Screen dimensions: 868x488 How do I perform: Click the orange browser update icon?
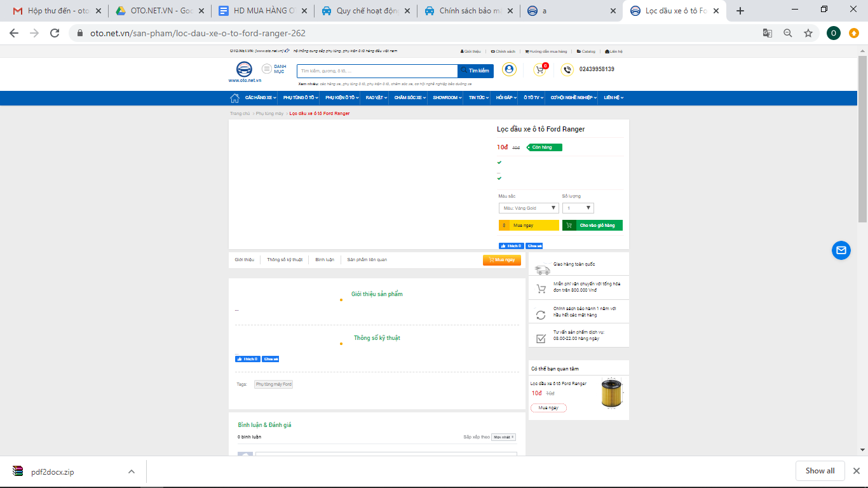pos(854,33)
